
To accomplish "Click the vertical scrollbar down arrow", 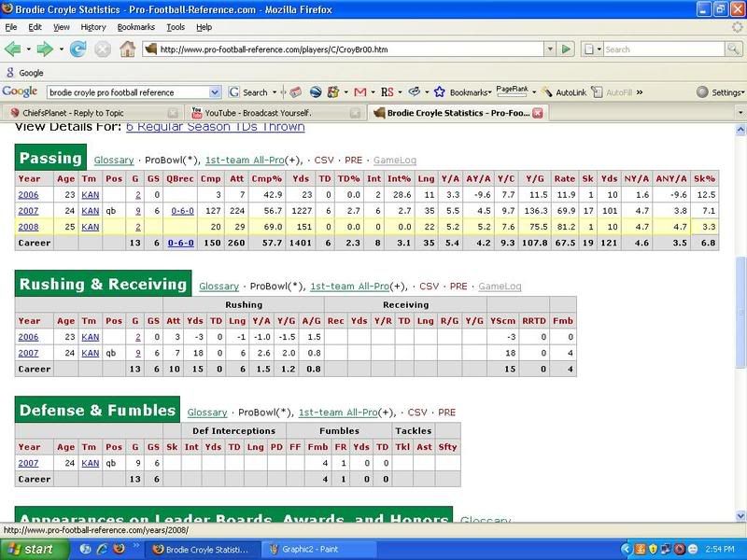I will (x=740, y=516).
